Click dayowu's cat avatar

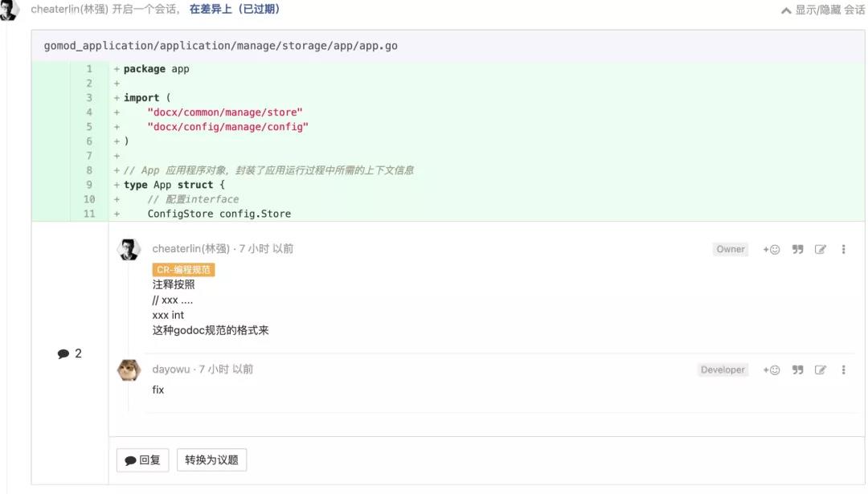point(129,370)
